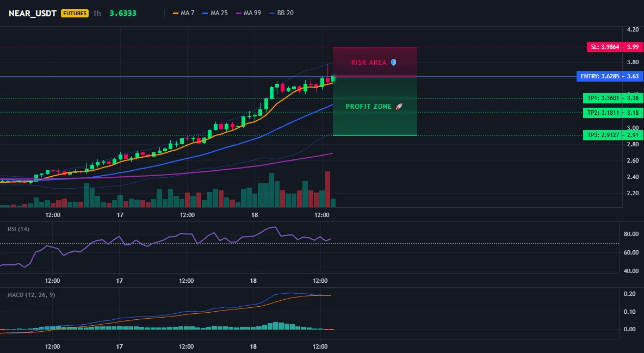Toggle the BB 20 legend entry

(x=281, y=13)
